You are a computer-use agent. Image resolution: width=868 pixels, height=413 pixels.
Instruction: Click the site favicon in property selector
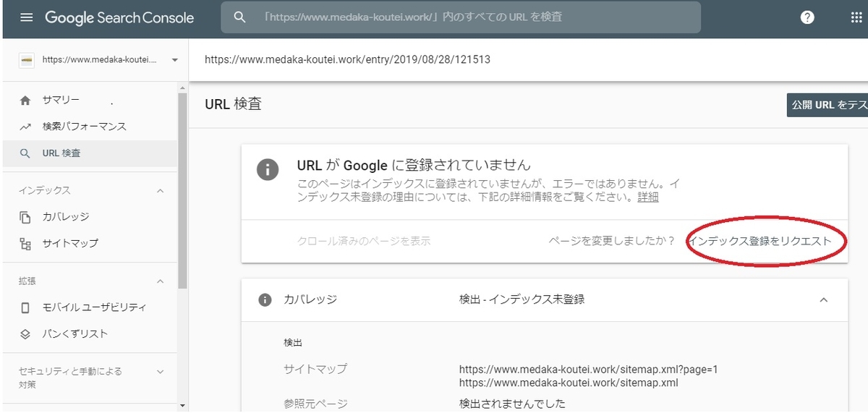[25, 60]
